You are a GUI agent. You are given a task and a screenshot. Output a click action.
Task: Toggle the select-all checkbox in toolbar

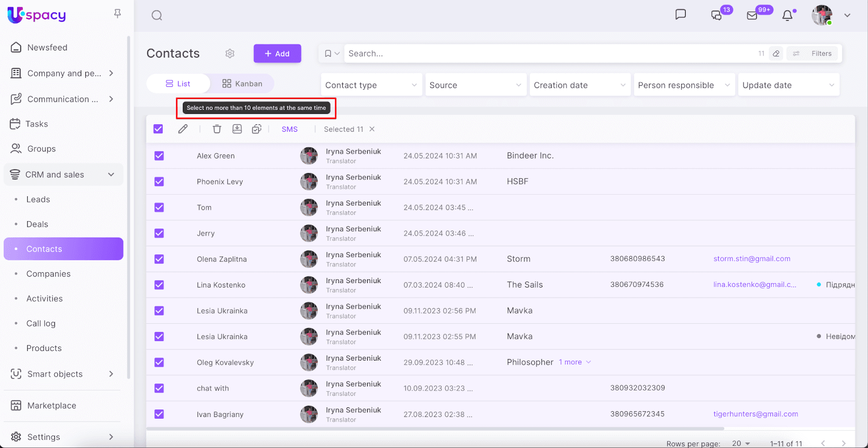point(158,129)
